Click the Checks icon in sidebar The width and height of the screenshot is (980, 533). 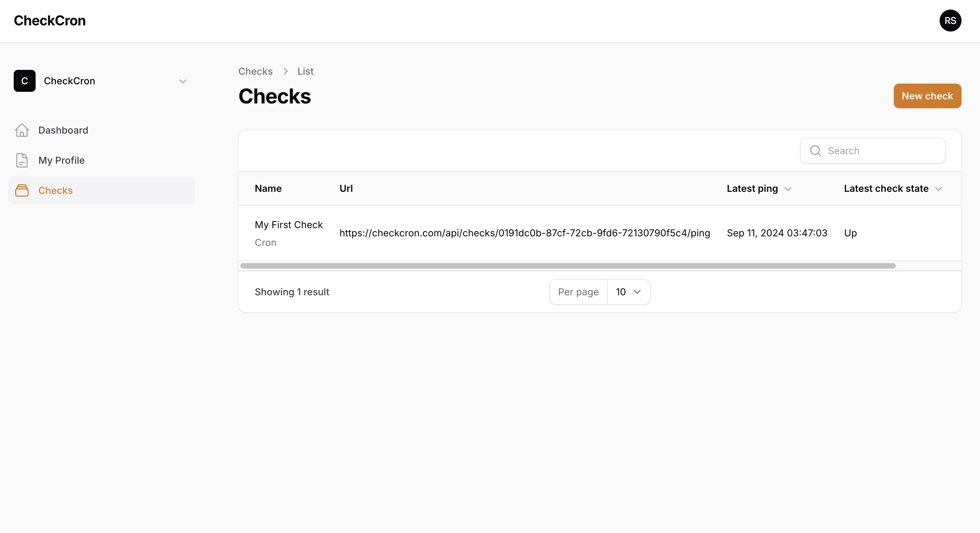[x=22, y=190]
